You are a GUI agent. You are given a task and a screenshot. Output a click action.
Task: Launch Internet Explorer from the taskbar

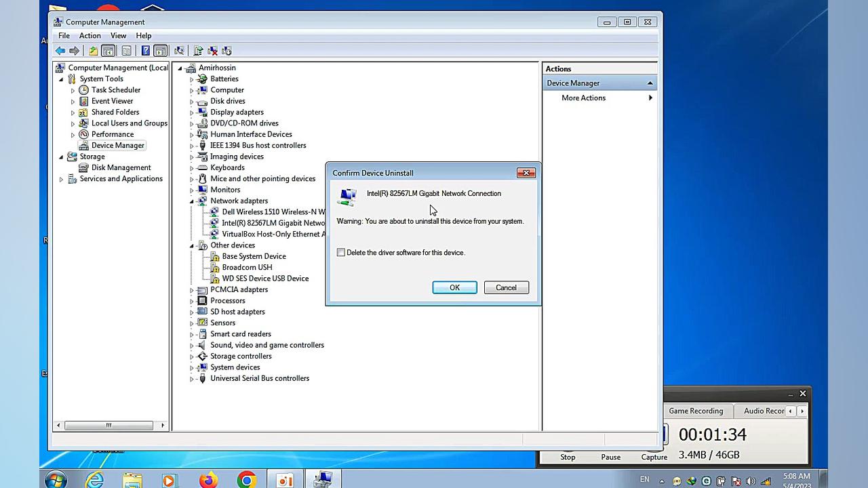coord(95,480)
